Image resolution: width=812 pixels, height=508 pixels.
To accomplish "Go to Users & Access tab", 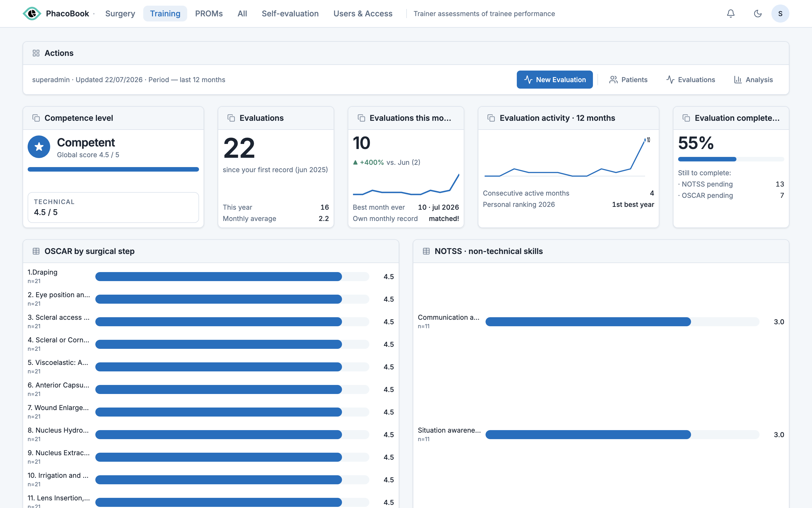I will pos(363,14).
